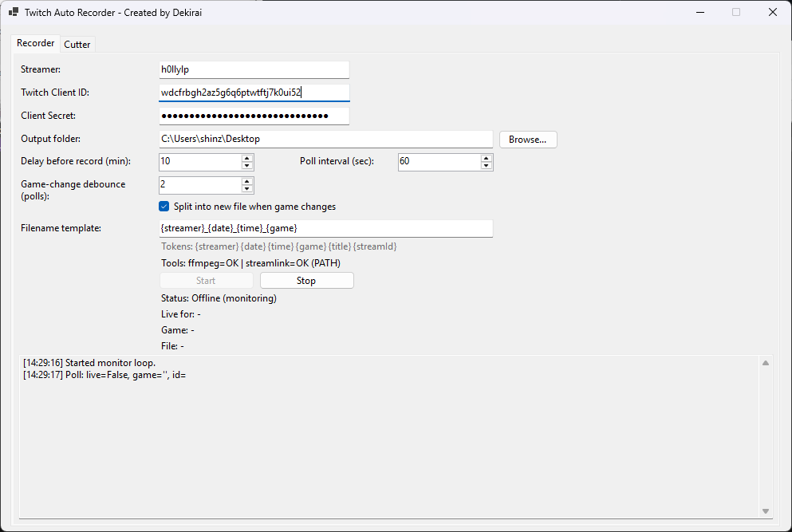This screenshot has height=532, width=792.
Task: Close the Twitch Auto Recorder window
Action: point(773,12)
